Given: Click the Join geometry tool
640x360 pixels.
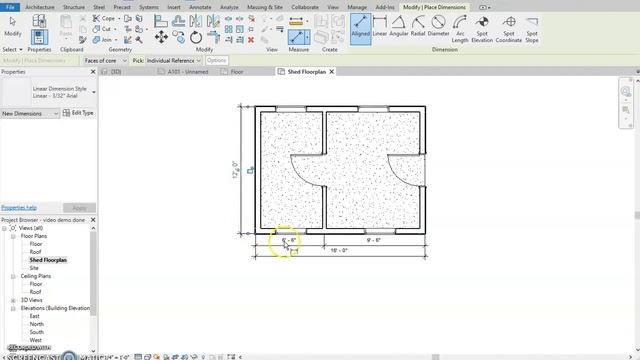Looking at the screenshot, I should click(102, 40).
